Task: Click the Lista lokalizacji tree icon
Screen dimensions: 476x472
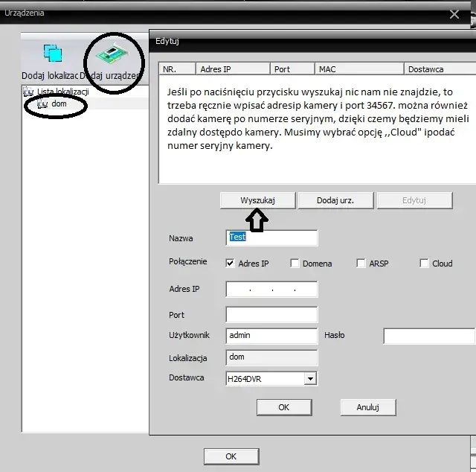Action: click(x=28, y=92)
